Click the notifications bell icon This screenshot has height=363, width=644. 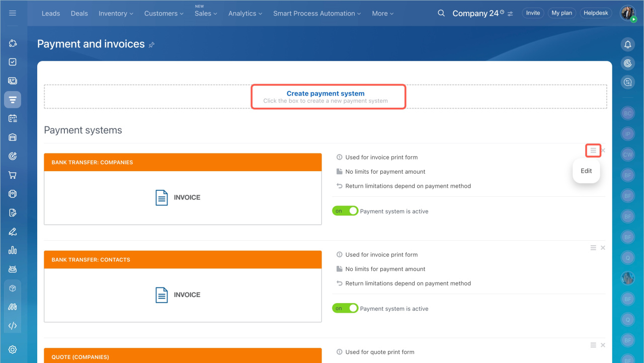(x=627, y=44)
